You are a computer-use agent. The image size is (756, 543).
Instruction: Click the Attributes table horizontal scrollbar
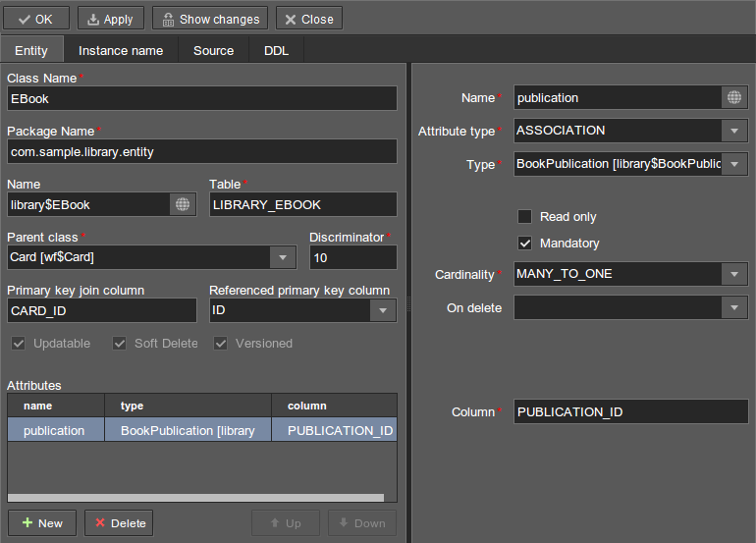click(x=195, y=497)
